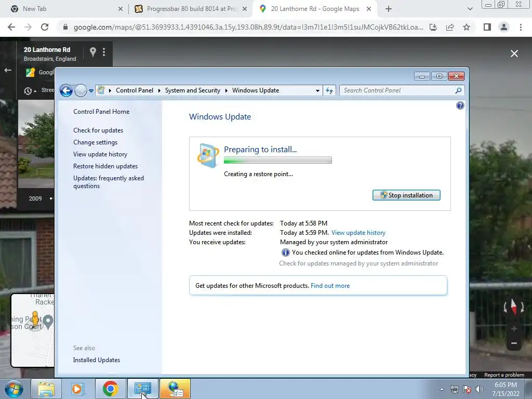Close the New Tab tab

121,9
